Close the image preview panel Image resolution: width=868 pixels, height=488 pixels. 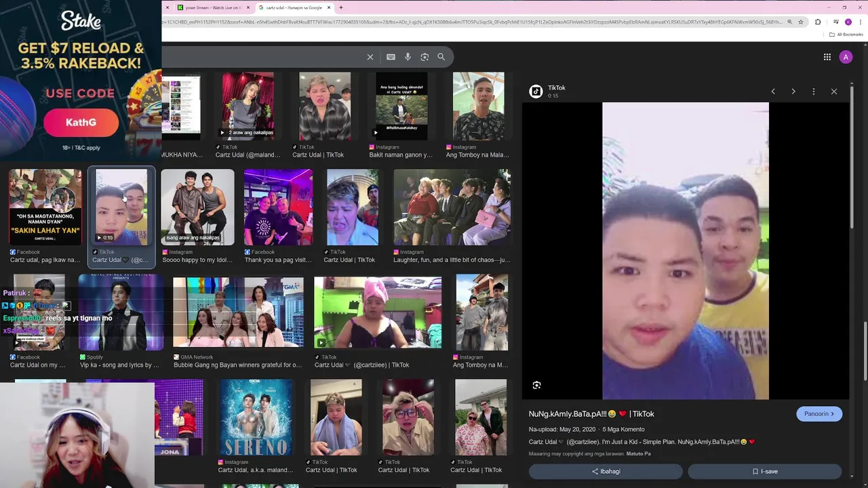point(834,91)
